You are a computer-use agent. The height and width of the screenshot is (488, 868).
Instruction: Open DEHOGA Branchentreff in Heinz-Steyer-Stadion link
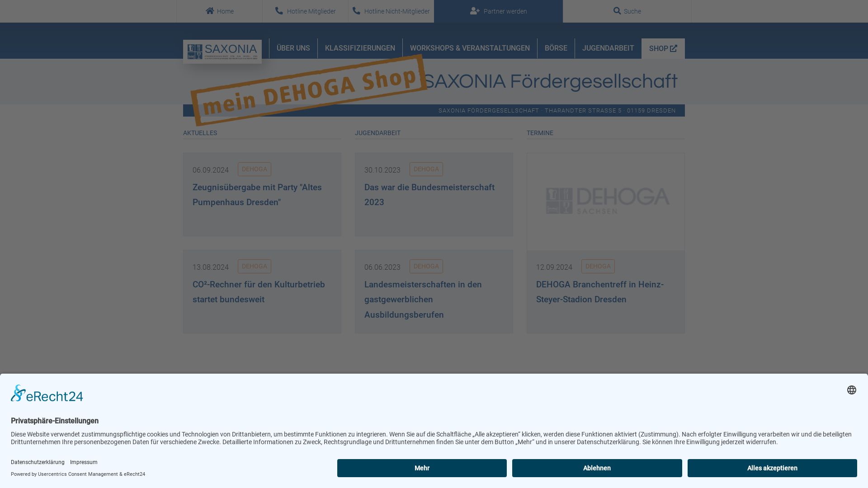tap(600, 292)
